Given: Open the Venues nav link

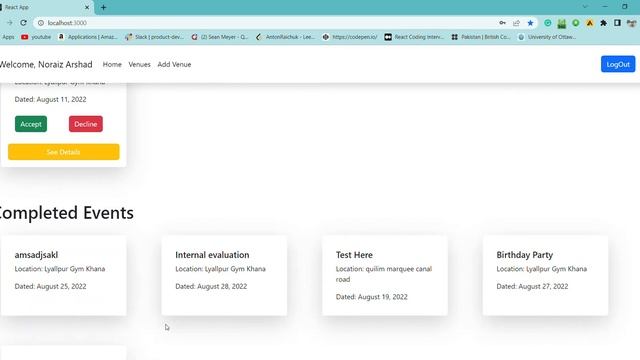Looking at the screenshot, I should coord(139,64).
